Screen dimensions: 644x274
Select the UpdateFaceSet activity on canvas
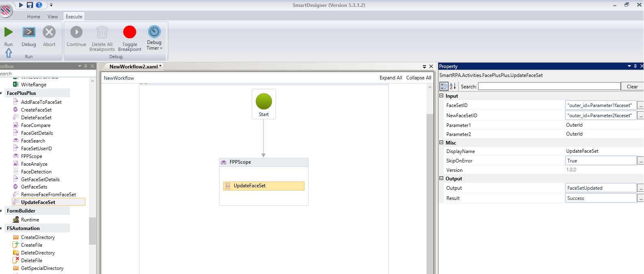(x=263, y=186)
